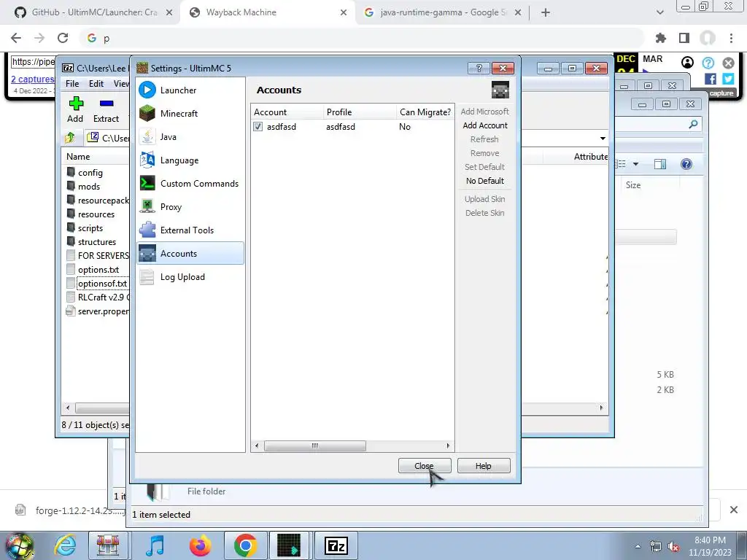This screenshot has height=560, width=747.
Task: Open Chrome tab search dropdown
Action: click(659, 12)
